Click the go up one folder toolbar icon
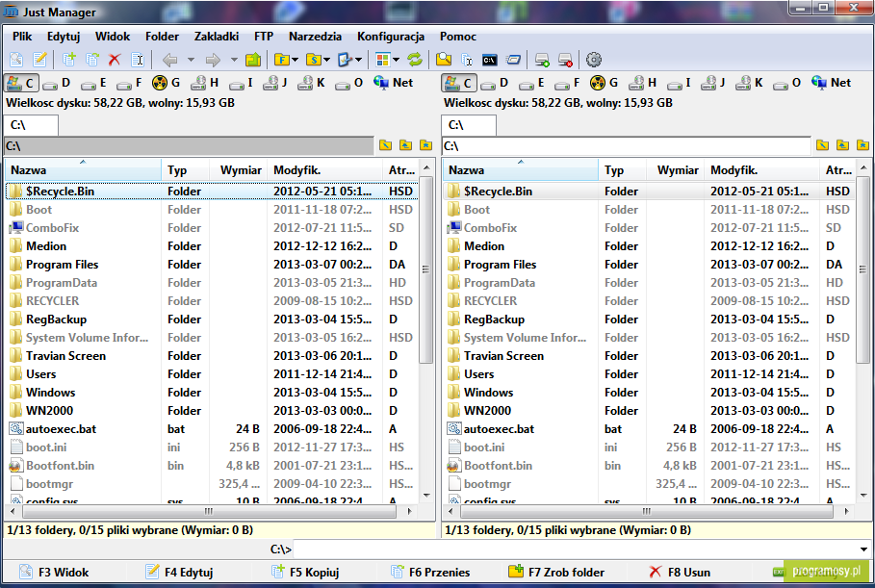This screenshot has width=875, height=588. tap(253, 59)
